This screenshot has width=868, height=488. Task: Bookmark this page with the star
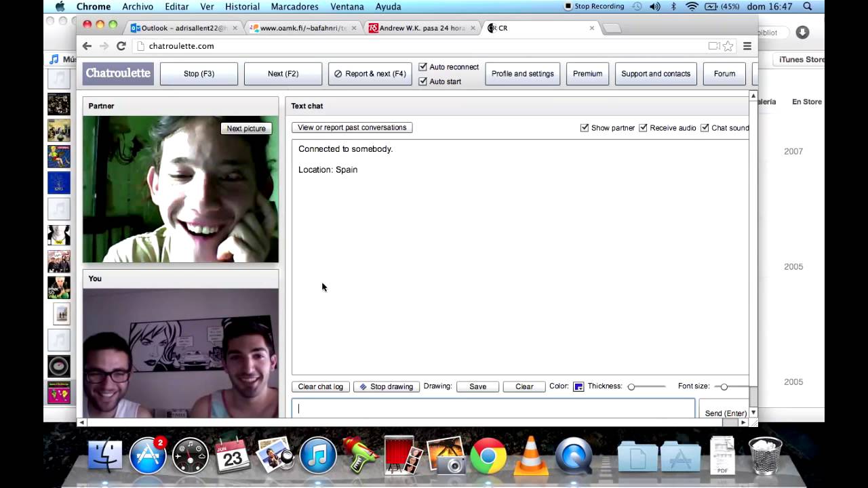pos(728,46)
